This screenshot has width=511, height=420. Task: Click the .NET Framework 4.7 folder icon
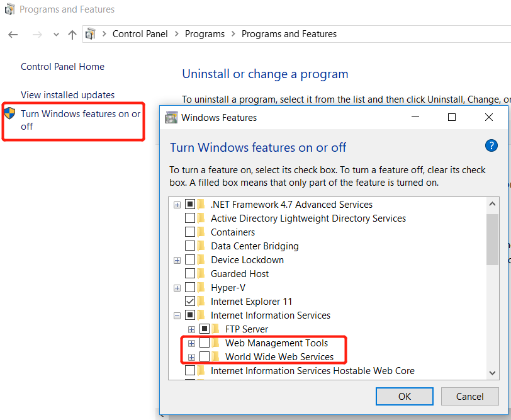201,205
